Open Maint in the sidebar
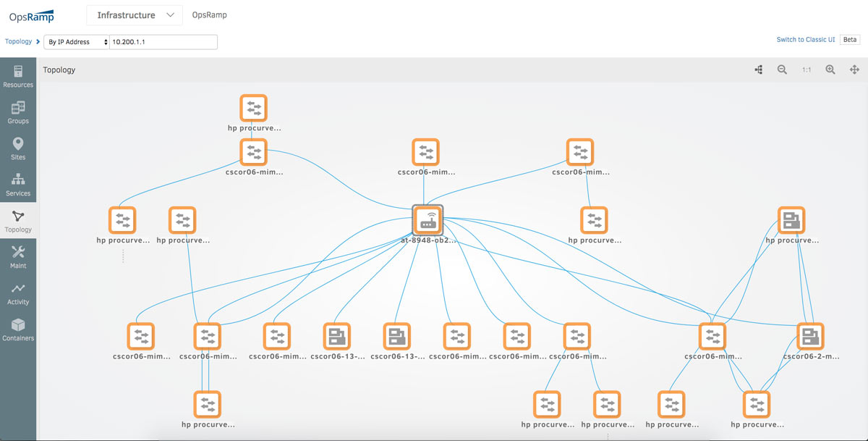868x441 pixels. (x=18, y=257)
